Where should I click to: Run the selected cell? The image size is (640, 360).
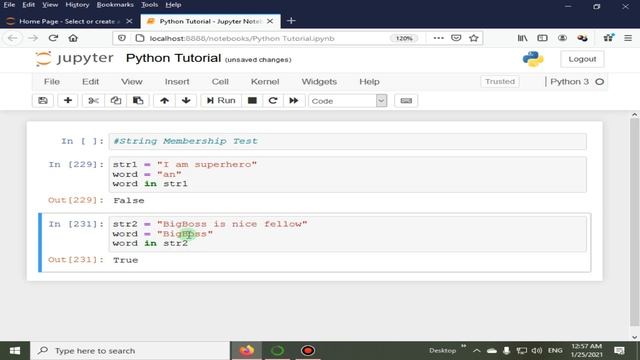(221, 100)
